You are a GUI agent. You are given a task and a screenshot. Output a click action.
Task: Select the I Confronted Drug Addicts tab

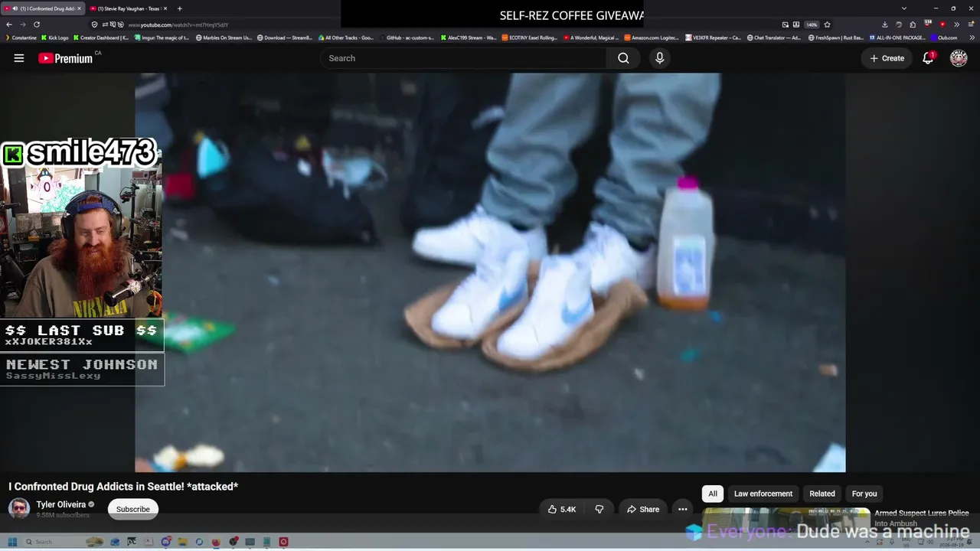43,8
